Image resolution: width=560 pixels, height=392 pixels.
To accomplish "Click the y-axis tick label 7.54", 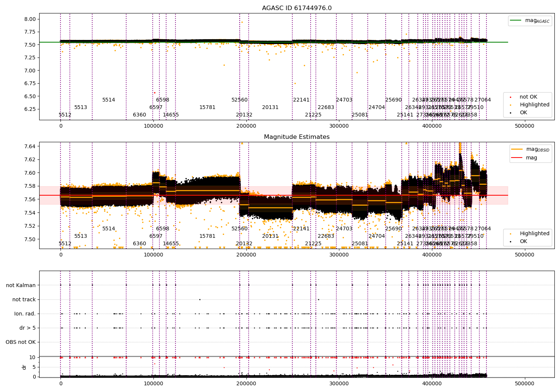I will click(x=30, y=213).
